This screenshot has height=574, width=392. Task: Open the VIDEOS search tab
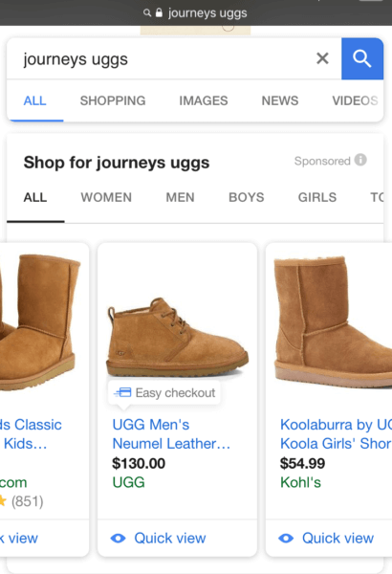[x=355, y=100]
